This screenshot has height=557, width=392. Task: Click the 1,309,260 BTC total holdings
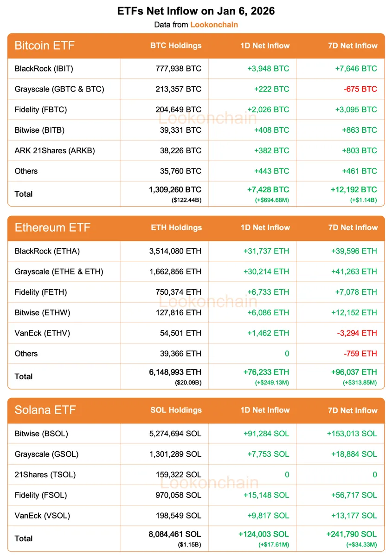[x=175, y=190]
